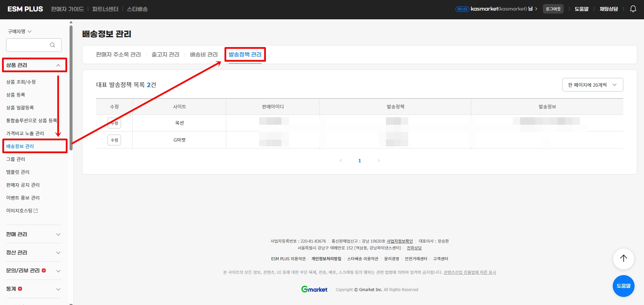Click the search magnifier icon
This screenshot has width=644, height=305.
52,45
